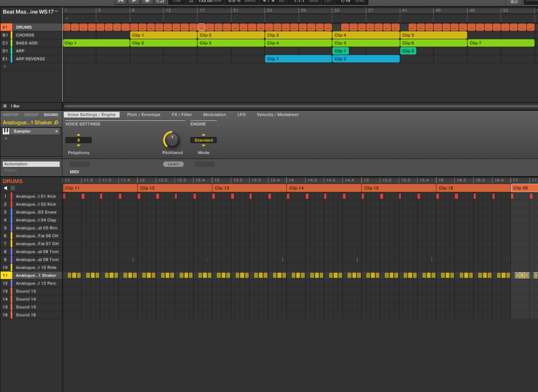
Task: Add a new plug-in slot below Sampler
Action: 6,139
